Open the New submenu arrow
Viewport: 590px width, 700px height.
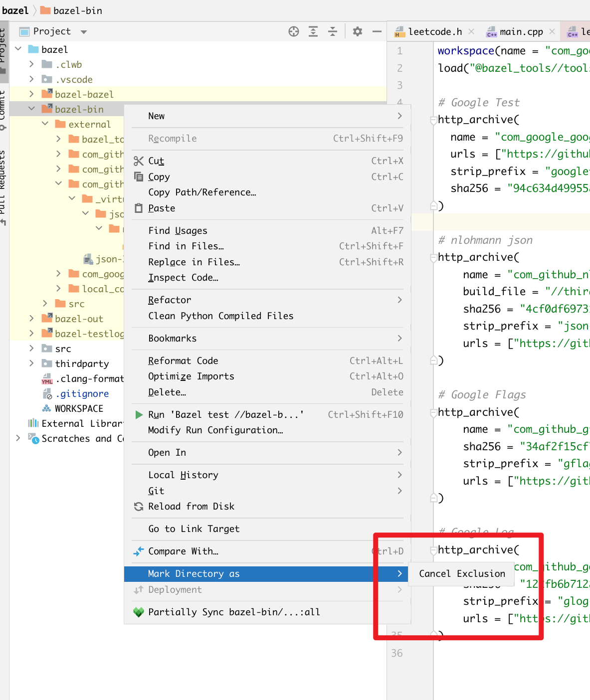coord(399,116)
